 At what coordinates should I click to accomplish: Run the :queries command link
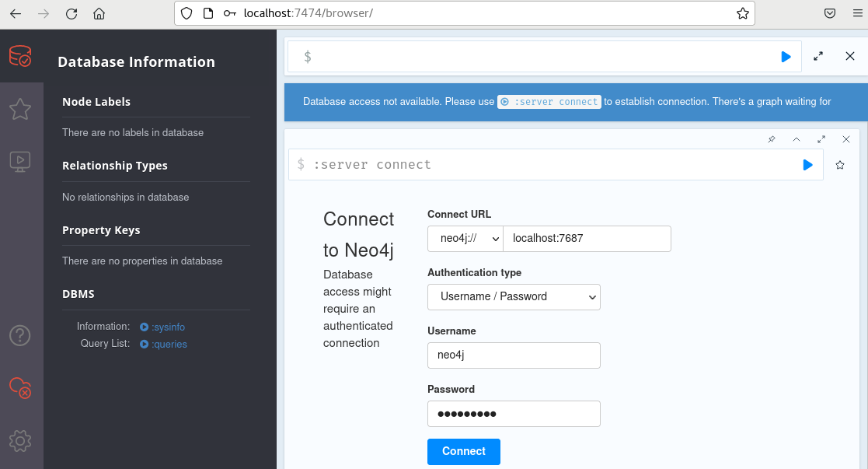coord(164,345)
